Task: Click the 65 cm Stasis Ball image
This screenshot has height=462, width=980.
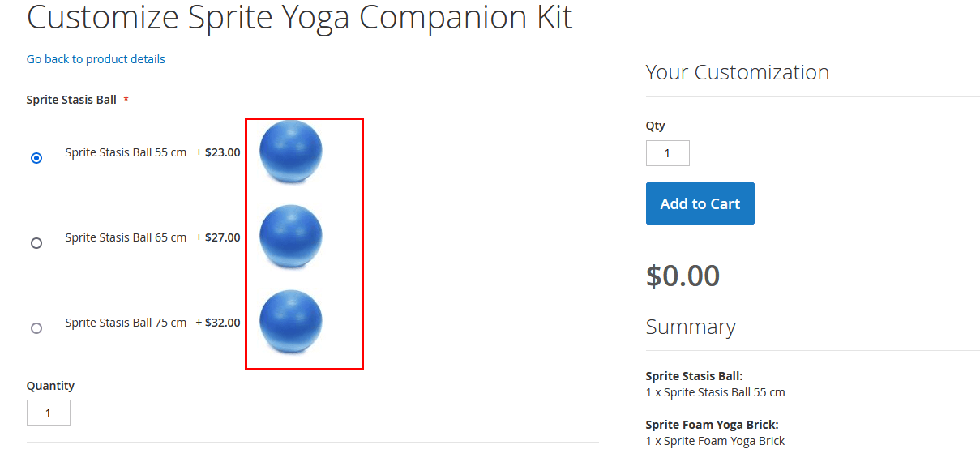Action: click(x=290, y=237)
